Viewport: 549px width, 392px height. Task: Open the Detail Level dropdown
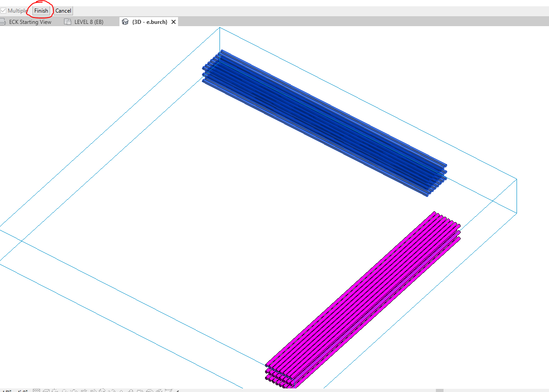pyautogui.click(x=37, y=390)
